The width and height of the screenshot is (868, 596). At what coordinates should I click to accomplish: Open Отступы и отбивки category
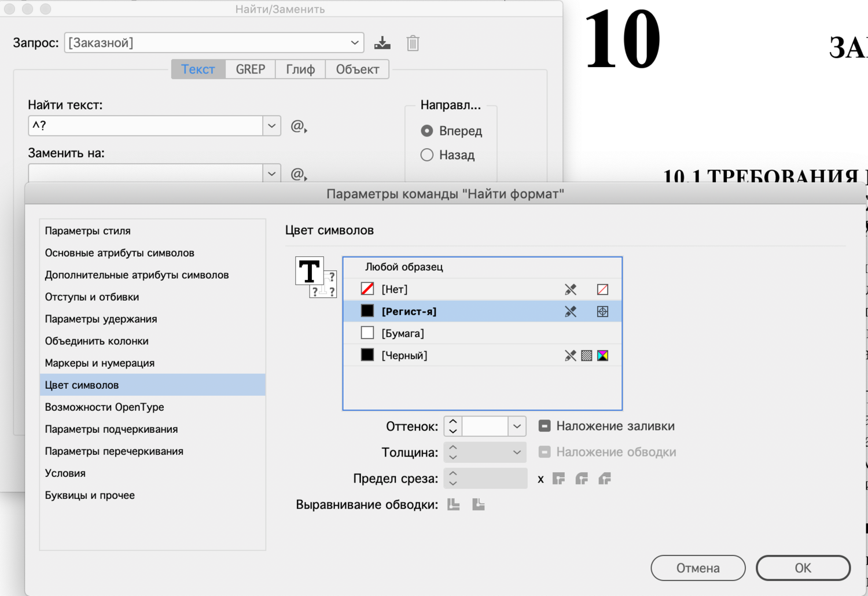(x=153, y=297)
